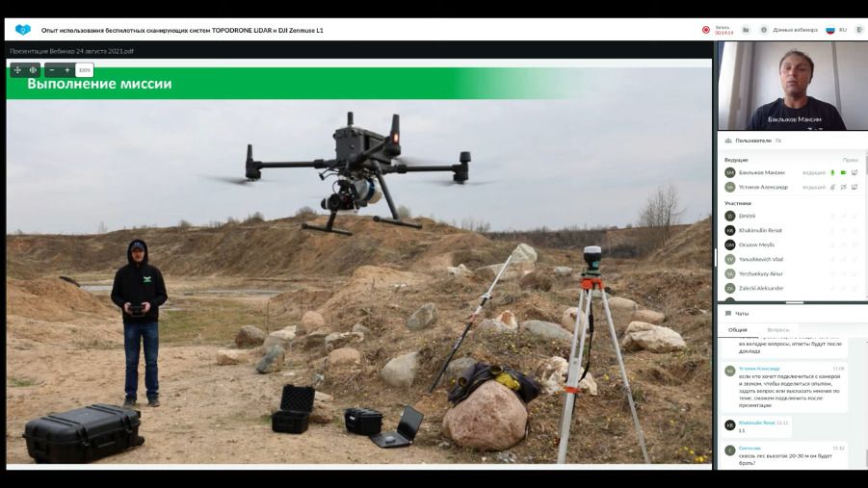Toggle camera for Баклыков Максим
This screenshot has height=488, width=868.
843,172
